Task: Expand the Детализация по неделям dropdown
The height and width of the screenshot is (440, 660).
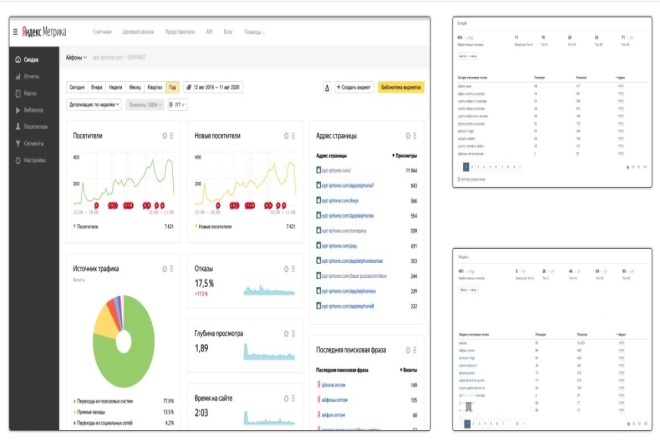Action: (94, 104)
